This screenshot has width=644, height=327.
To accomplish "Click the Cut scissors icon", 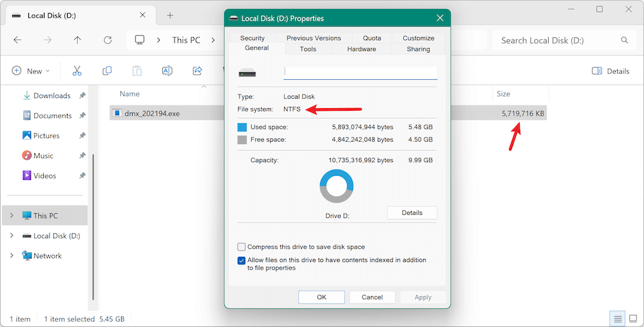I will click(x=77, y=71).
